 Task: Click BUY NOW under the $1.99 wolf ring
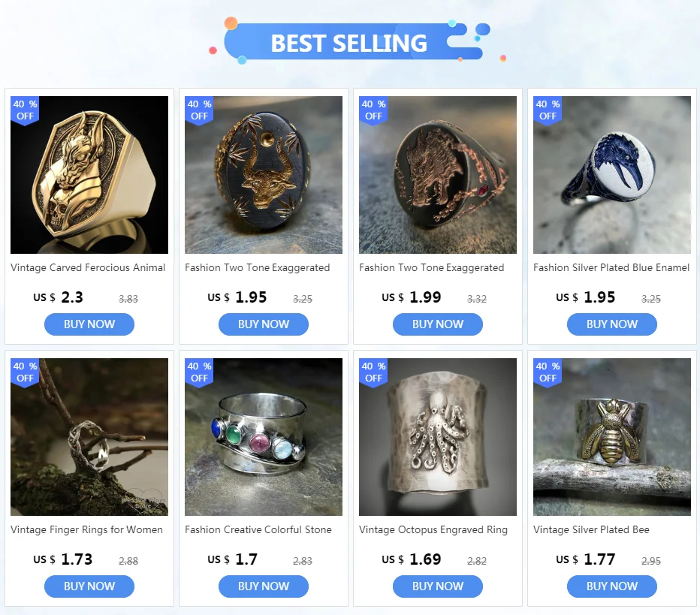437,324
